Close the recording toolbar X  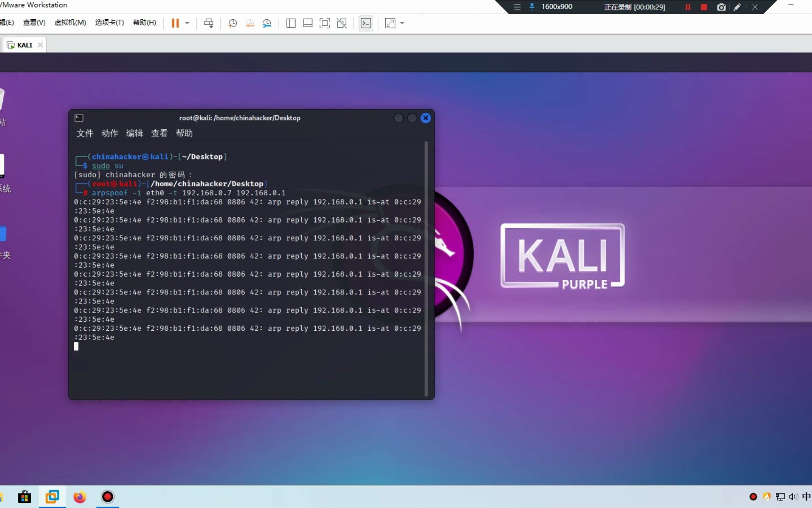pos(755,7)
